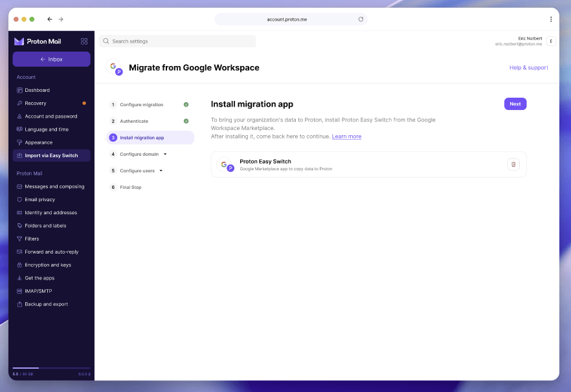Click the Search settings field
571x392 pixels.
pos(177,41)
